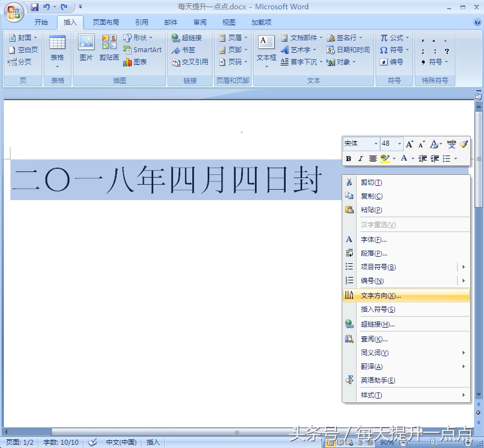The image size is (484, 448).
Task: Insert a SmartArt graphic
Action: click(142, 50)
